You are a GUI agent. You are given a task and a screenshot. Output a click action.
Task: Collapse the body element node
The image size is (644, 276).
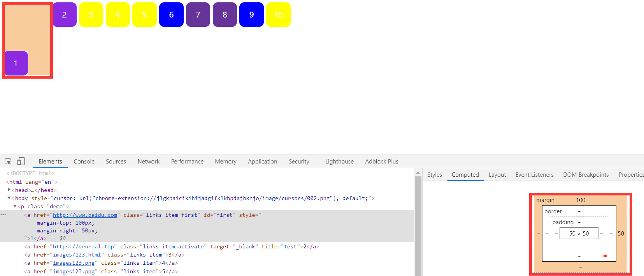(9, 198)
